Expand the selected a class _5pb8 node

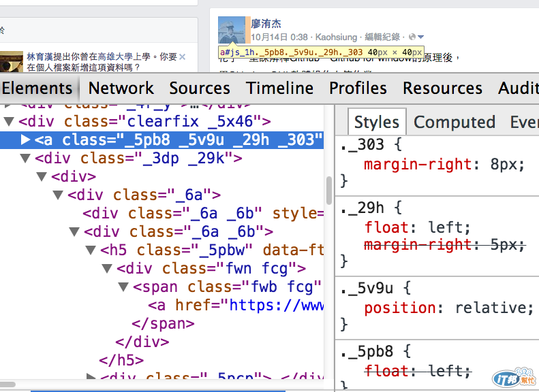pyautogui.click(x=25, y=140)
